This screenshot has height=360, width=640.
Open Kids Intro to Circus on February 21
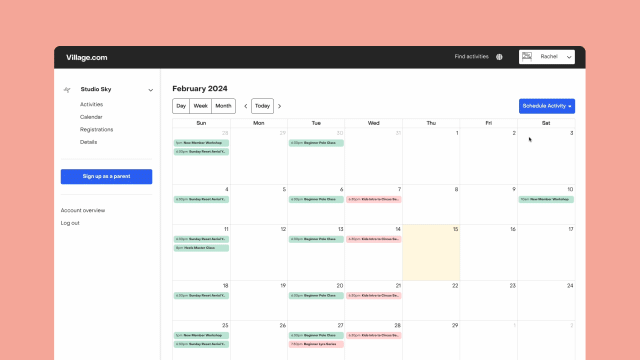374,296
